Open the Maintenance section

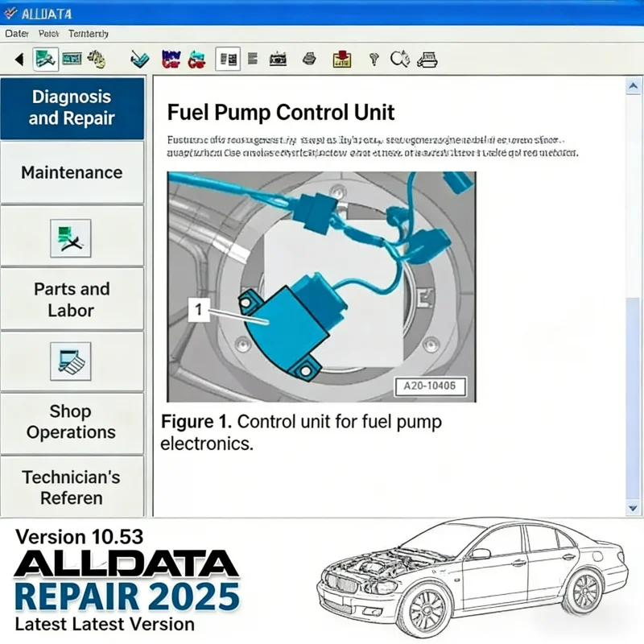pyautogui.click(x=72, y=172)
